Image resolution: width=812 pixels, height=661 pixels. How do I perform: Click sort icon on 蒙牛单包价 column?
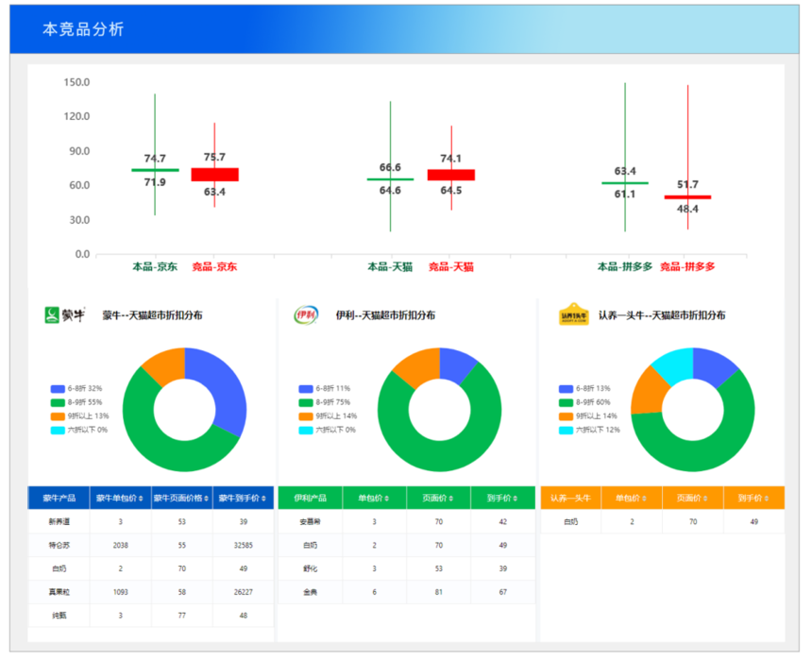pyautogui.click(x=142, y=498)
